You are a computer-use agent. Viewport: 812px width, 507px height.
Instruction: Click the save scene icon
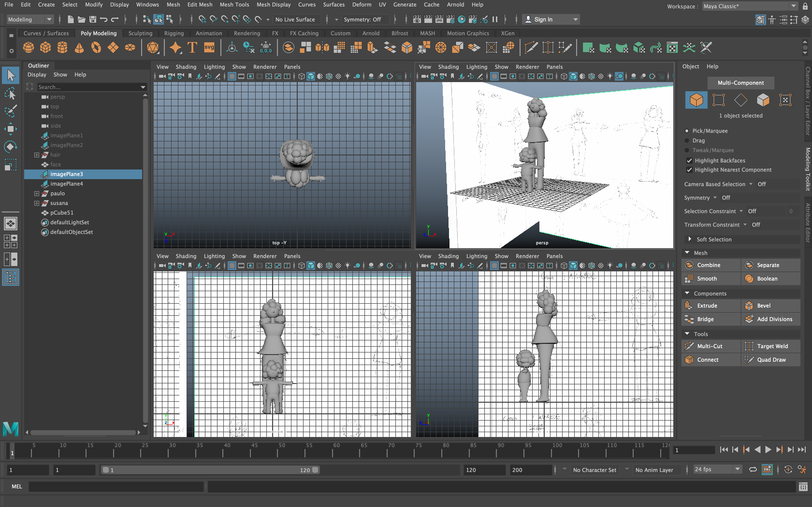click(93, 20)
